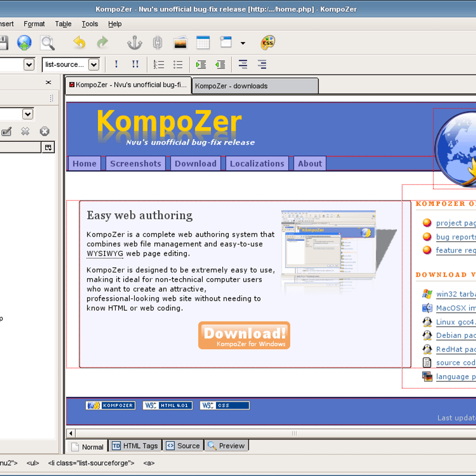Switch to Preview view
The height and width of the screenshot is (476, 476).
pyautogui.click(x=226, y=446)
